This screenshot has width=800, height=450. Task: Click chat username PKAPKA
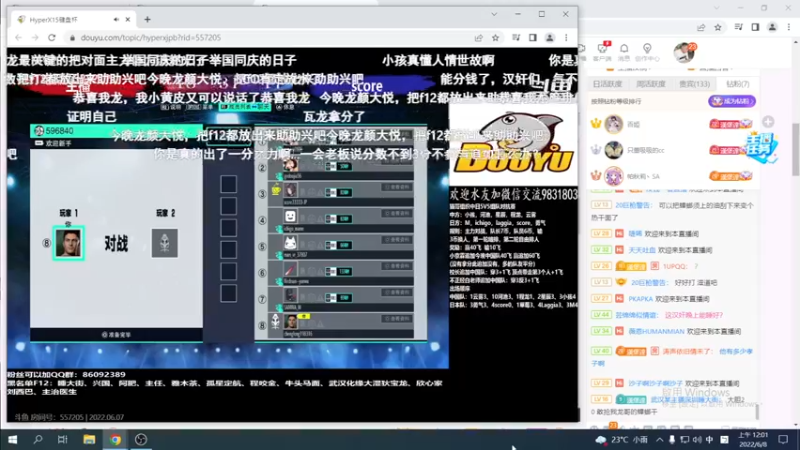click(640, 299)
